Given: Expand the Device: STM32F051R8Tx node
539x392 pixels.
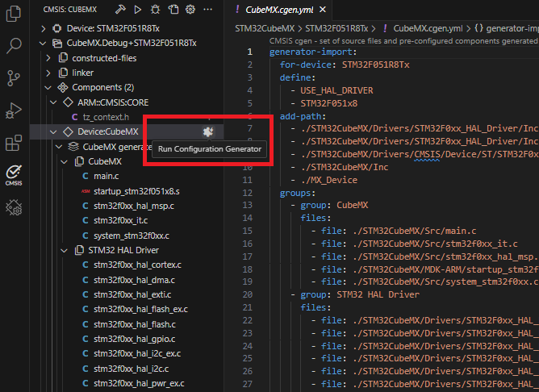Looking at the screenshot, I should tap(44, 28).
